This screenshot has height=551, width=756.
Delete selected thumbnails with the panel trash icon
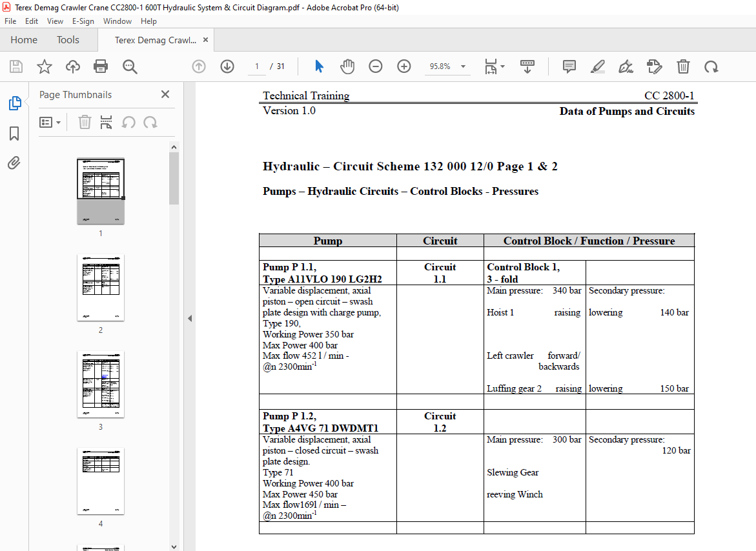click(x=85, y=123)
